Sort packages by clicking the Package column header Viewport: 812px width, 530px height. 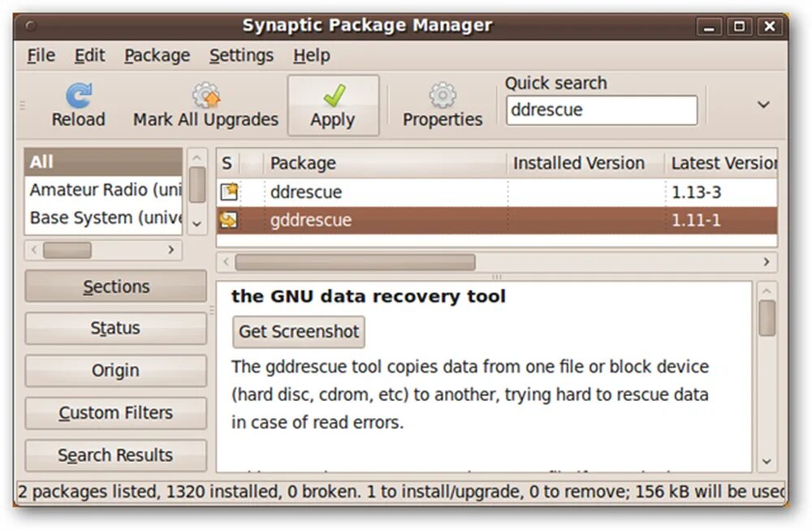point(303,162)
